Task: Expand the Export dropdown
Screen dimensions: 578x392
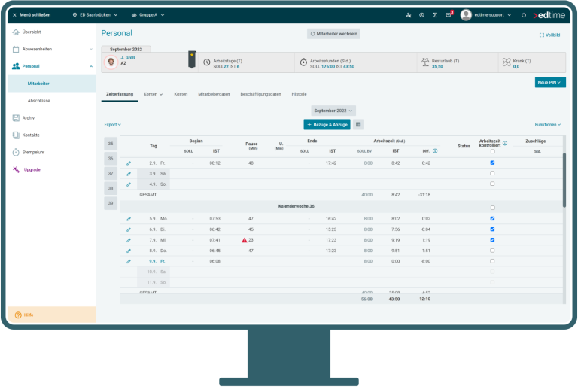Action: point(112,124)
